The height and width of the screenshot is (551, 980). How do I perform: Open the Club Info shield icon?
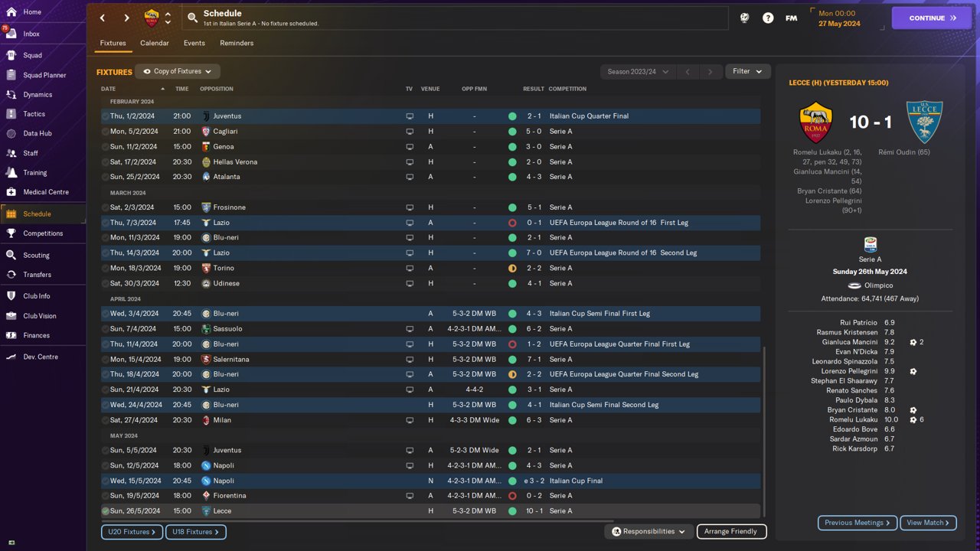[11, 296]
